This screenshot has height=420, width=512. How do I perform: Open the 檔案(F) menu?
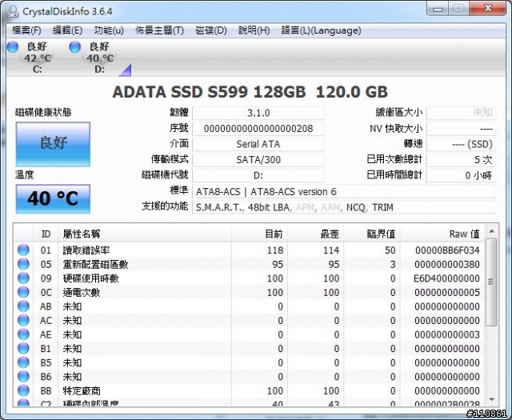click(x=26, y=30)
